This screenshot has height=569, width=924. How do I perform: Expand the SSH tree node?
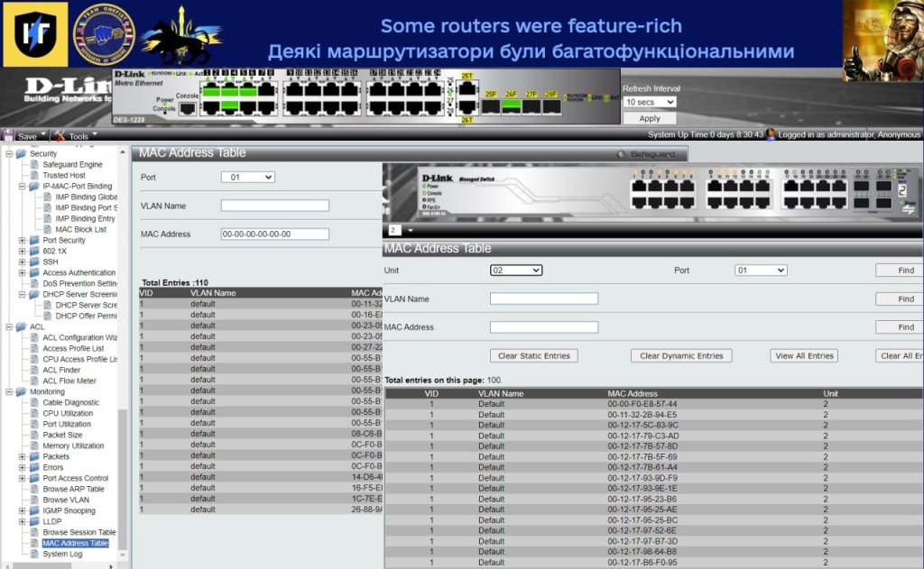click(x=22, y=262)
